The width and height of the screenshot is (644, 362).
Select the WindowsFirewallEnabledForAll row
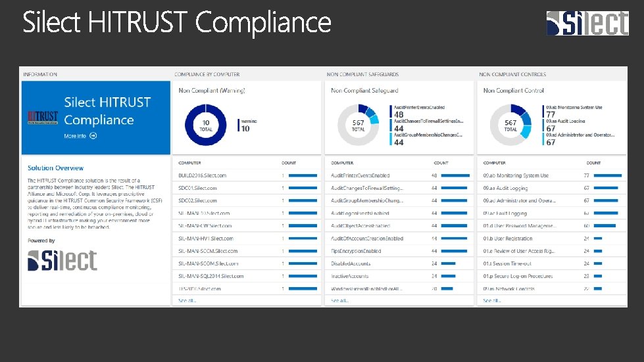click(399, 288)
